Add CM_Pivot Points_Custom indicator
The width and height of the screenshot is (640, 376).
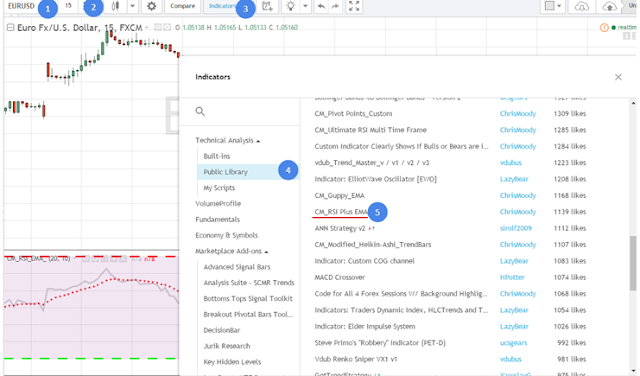[x=353, y=113]
